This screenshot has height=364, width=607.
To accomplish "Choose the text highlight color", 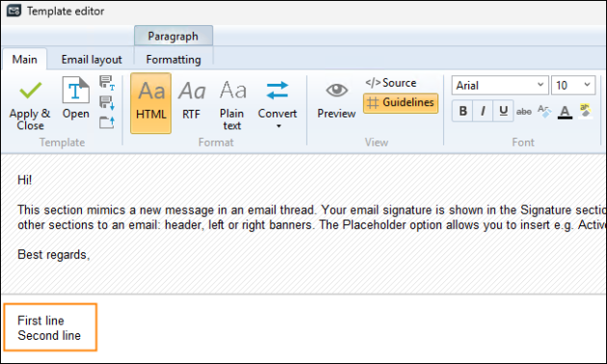I will (586, 112).
